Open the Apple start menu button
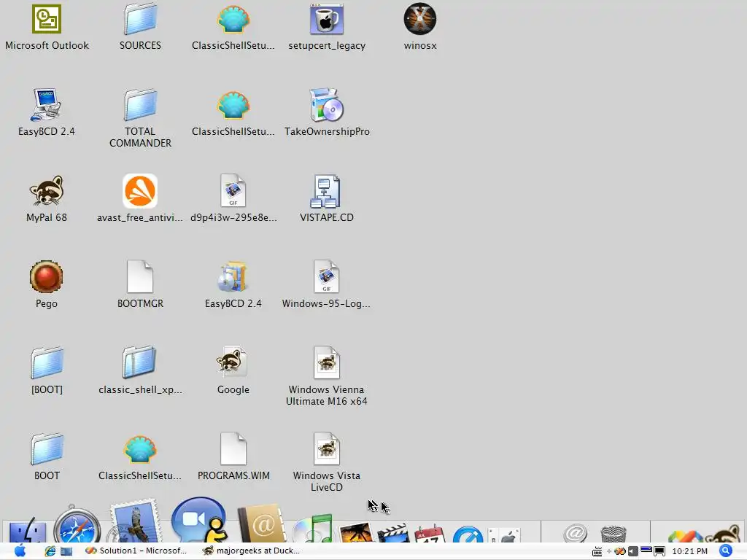The height and width of the screenshot is (560, 747). pos(20,551)
